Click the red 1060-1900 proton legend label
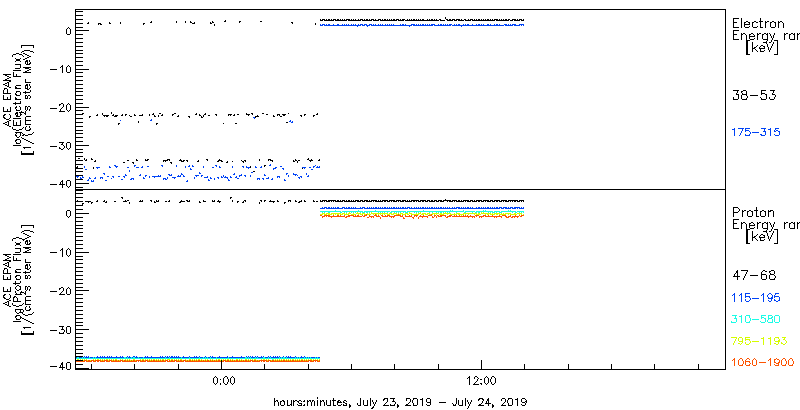 763,363
